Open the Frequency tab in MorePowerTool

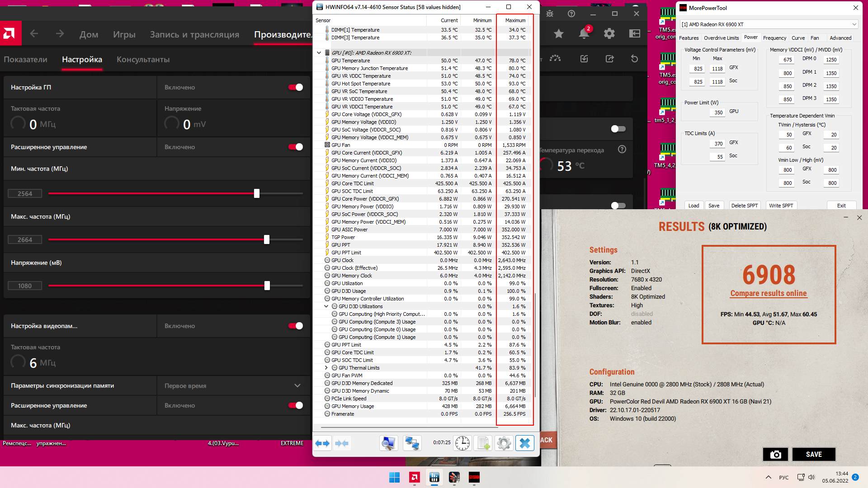pyautogui.click(x=774, y=38)
